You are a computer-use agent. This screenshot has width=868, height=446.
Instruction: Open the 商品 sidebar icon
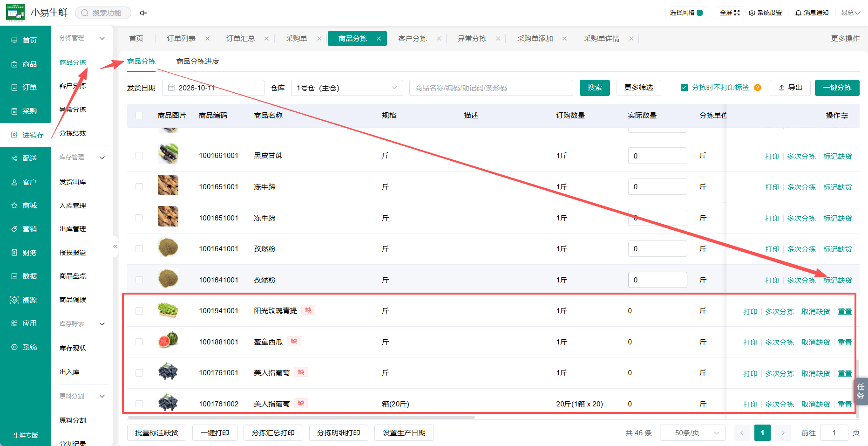[14, 64]
